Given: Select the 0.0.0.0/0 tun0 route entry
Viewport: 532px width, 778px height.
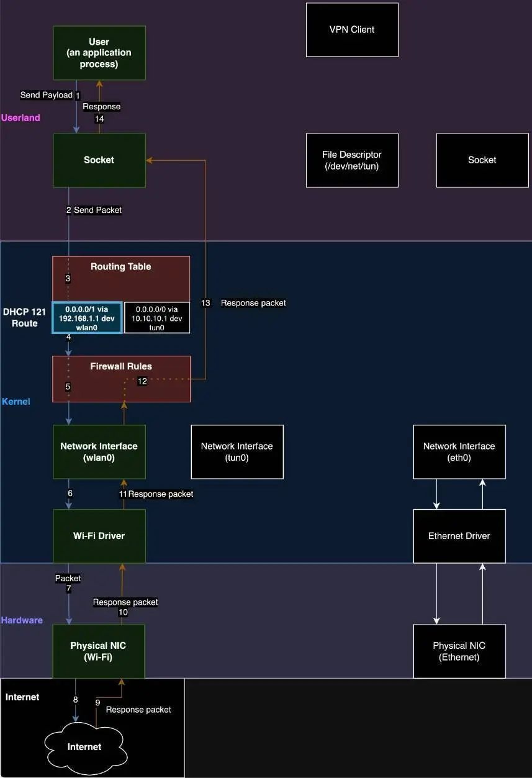Looking at the screenshot, I should pos(157,317).
